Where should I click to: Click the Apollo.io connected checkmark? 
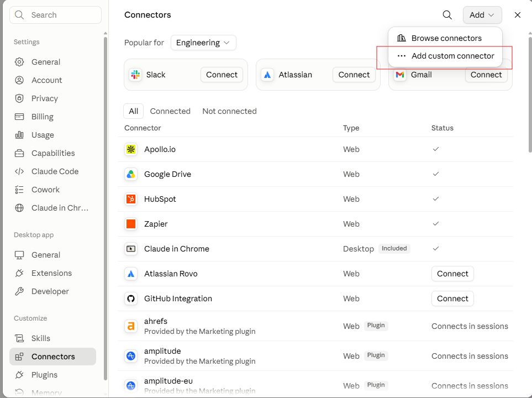point(436,149)
